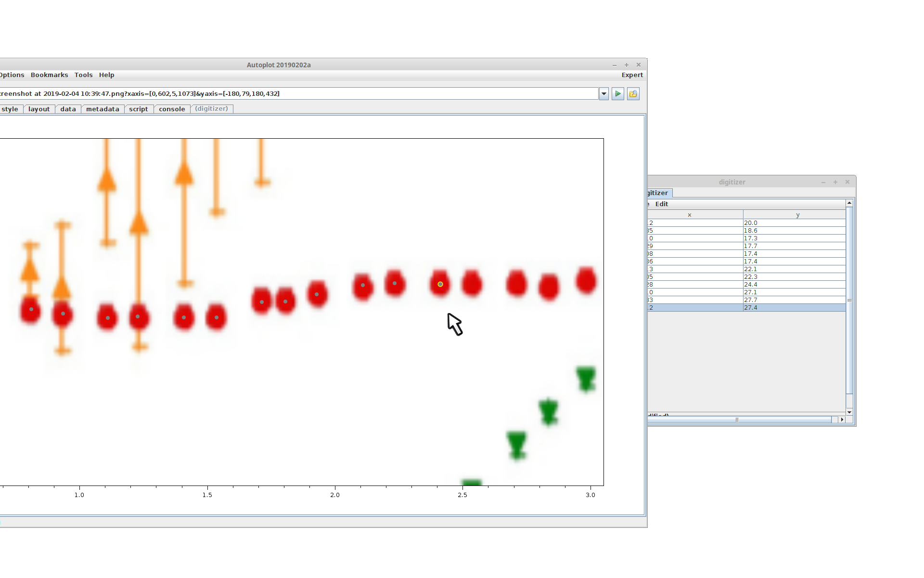Viewport: 924px width, 578px height.
Task: Open the digitizer Edit menu
Action: pos(661,204)
